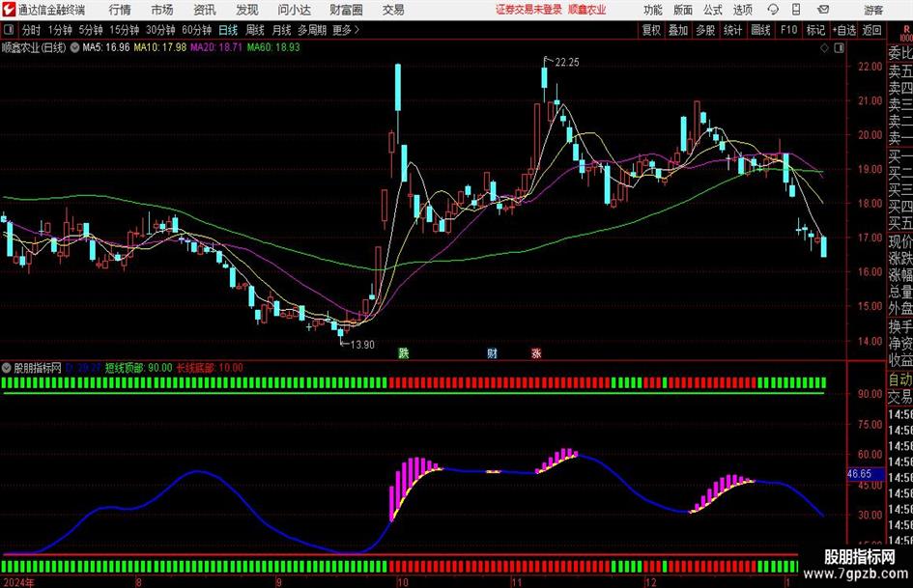This screenshot has width=913, height=588.
Task: Switch to the 1分钟 period
Action: (60, 30)
